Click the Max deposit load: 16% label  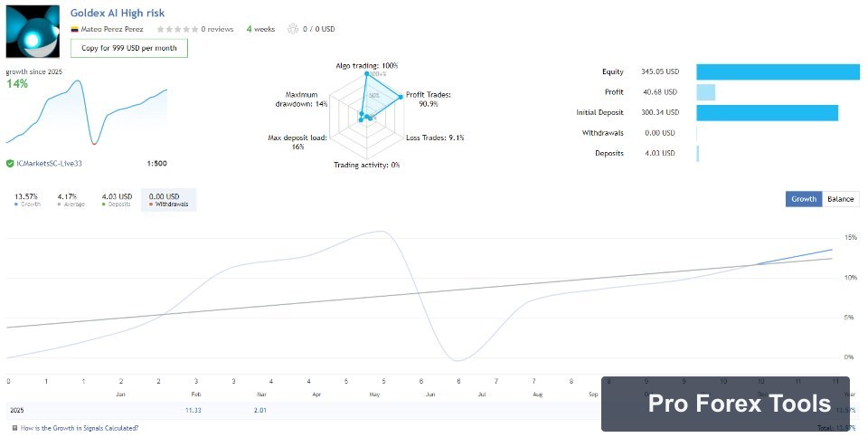(x=297, y=142)
